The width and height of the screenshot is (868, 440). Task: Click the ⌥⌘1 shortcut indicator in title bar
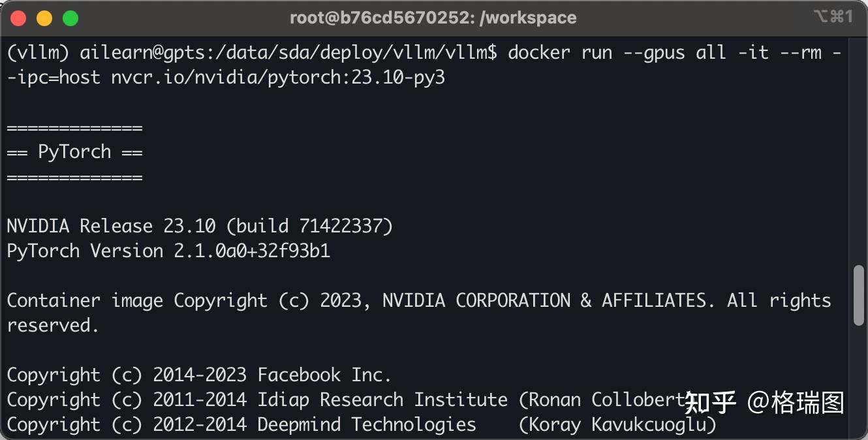pos(833,17)
